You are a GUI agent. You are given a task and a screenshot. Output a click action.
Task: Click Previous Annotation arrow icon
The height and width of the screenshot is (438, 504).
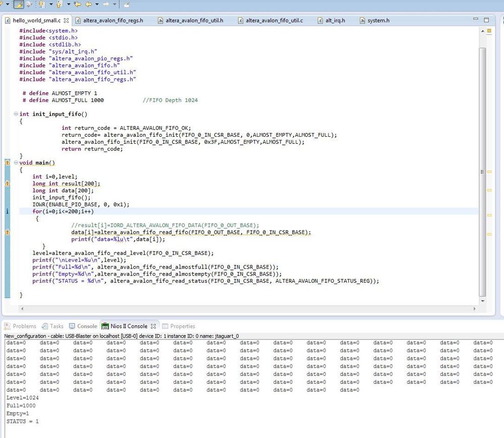point(59,5)
